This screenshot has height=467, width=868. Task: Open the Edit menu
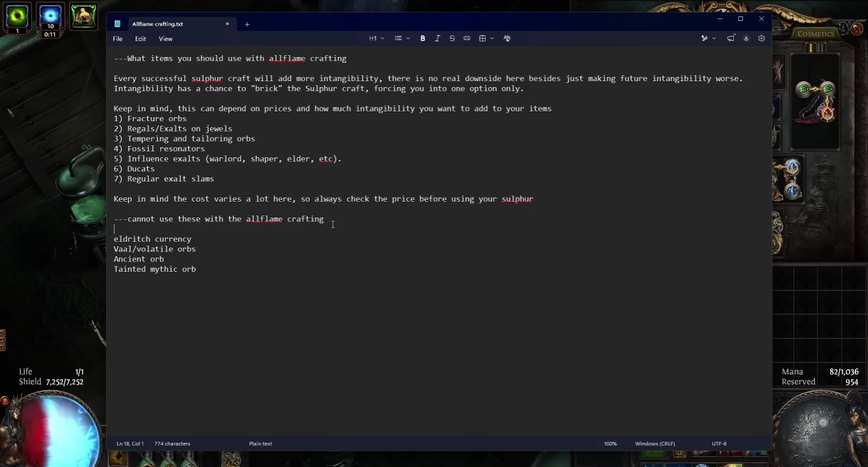[x=141, y=39]
